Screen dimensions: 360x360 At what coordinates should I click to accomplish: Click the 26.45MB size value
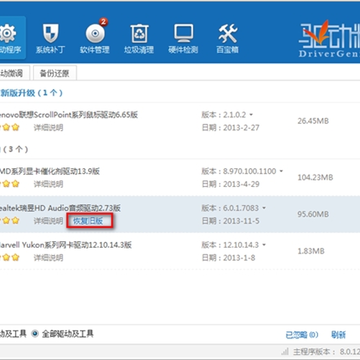click(x=313, y=121)
